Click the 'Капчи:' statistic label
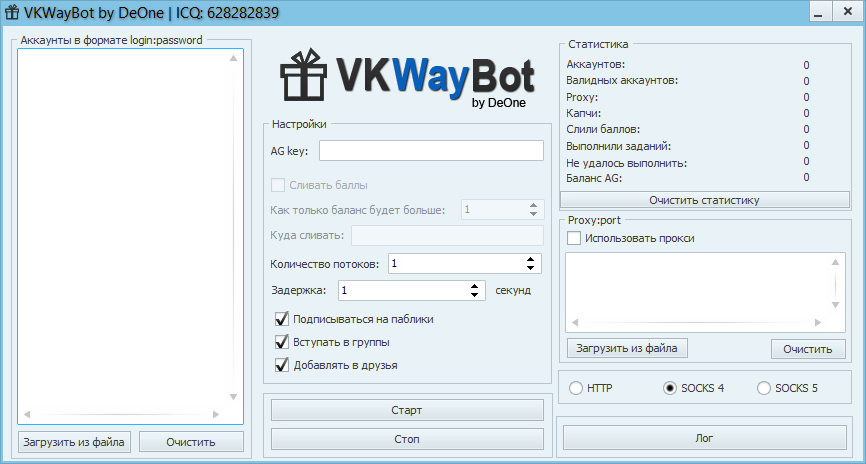The image size is (866, 464). 584,113
